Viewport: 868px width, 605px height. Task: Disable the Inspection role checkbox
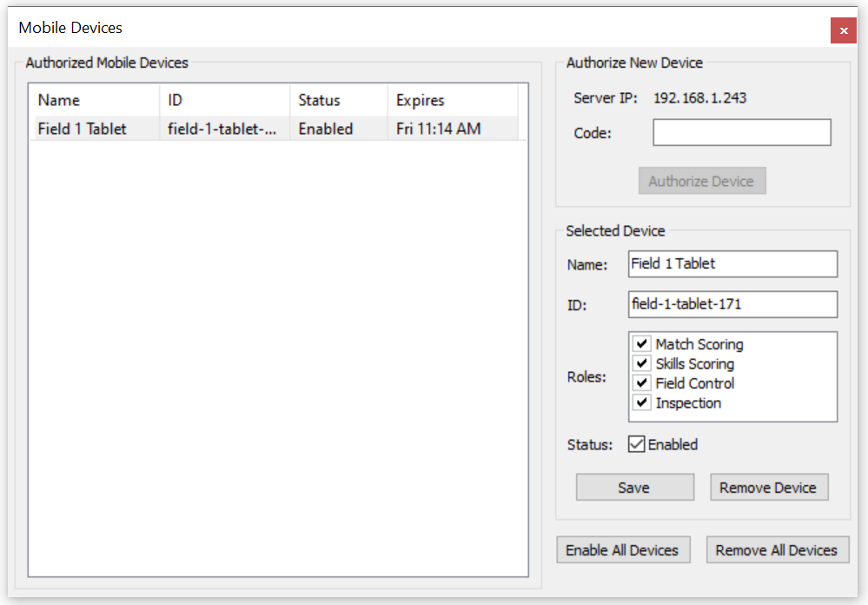point(642,402)
